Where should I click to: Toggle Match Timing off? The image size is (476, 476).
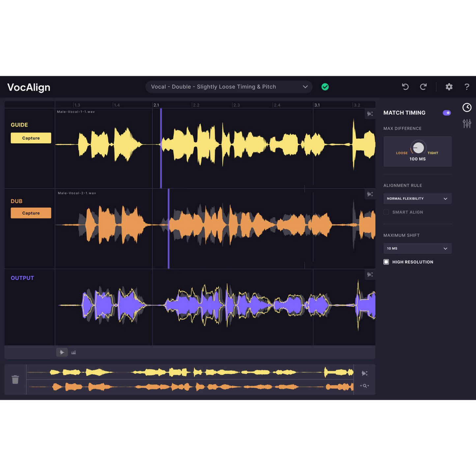coord(446,113)
